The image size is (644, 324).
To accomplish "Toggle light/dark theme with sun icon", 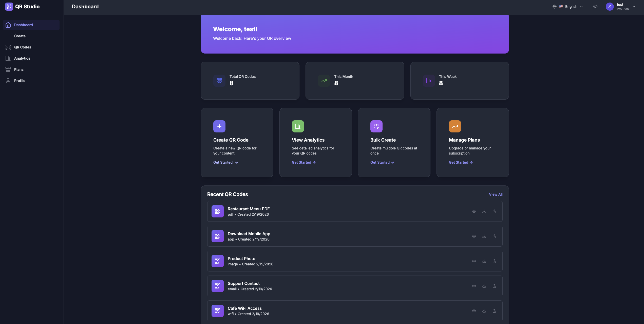I will pyautogui.click(x=595, y=7).
